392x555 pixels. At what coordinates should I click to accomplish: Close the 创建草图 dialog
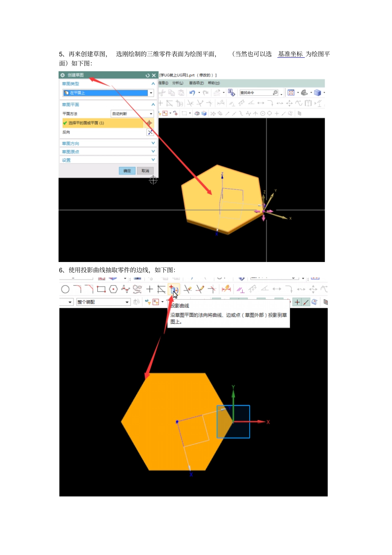(x=154, y=76)
